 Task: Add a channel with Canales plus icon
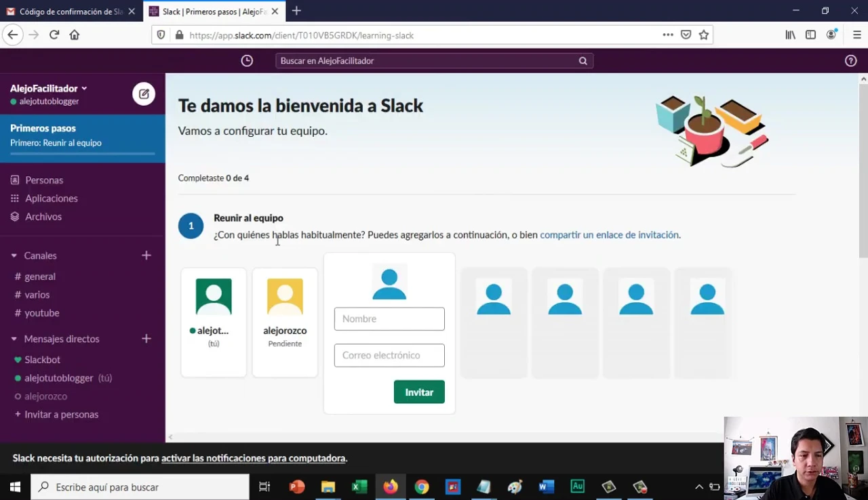[146, 255]
